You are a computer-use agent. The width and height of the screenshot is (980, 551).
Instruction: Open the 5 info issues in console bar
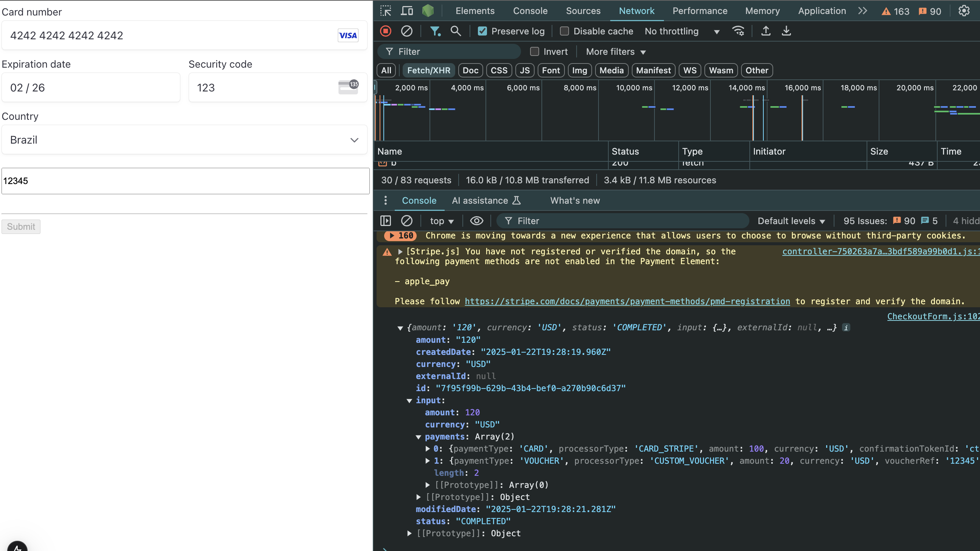pos(929,221)
